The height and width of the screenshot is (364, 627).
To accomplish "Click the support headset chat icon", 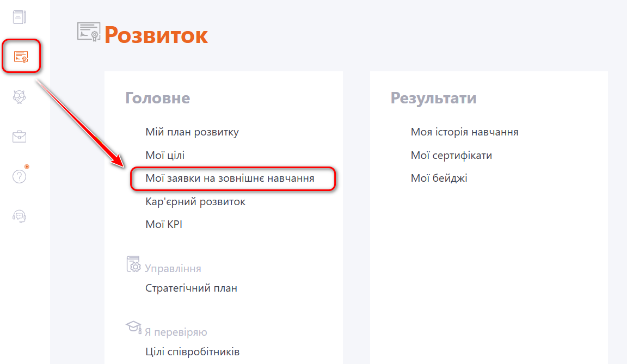I will tap(20, 217).
